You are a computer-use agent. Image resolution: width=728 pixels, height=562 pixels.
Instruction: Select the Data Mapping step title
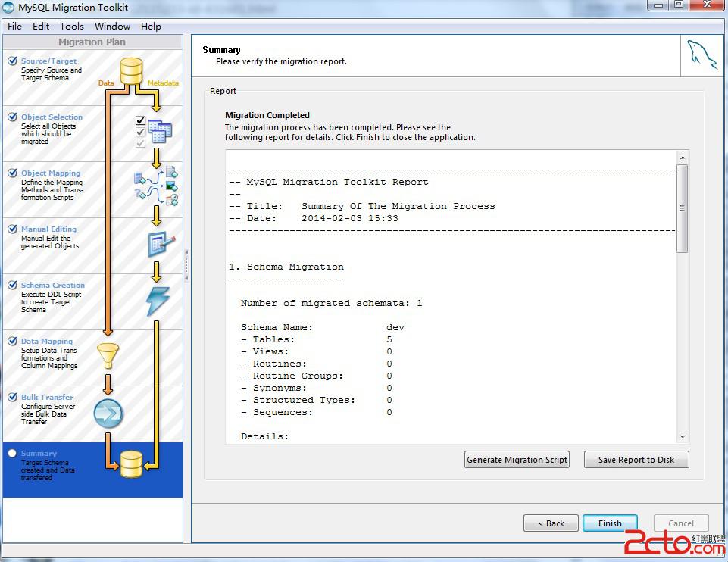pos(47,341)
